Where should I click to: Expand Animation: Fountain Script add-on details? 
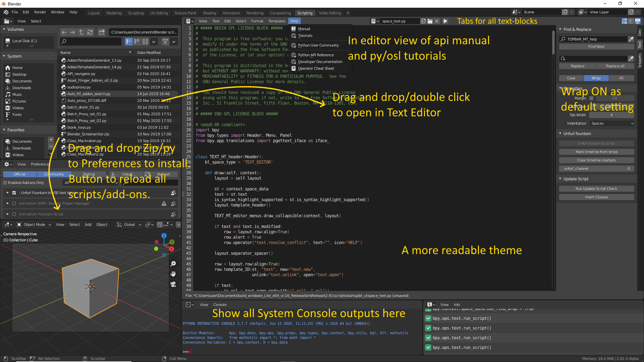[7, 214]
